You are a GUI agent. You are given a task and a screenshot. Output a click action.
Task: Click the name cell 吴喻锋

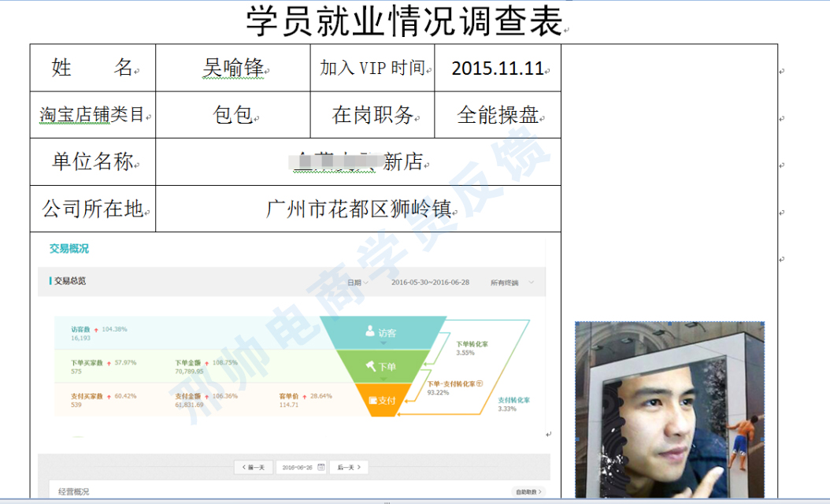pyautogui.click(x=233, y=68)
